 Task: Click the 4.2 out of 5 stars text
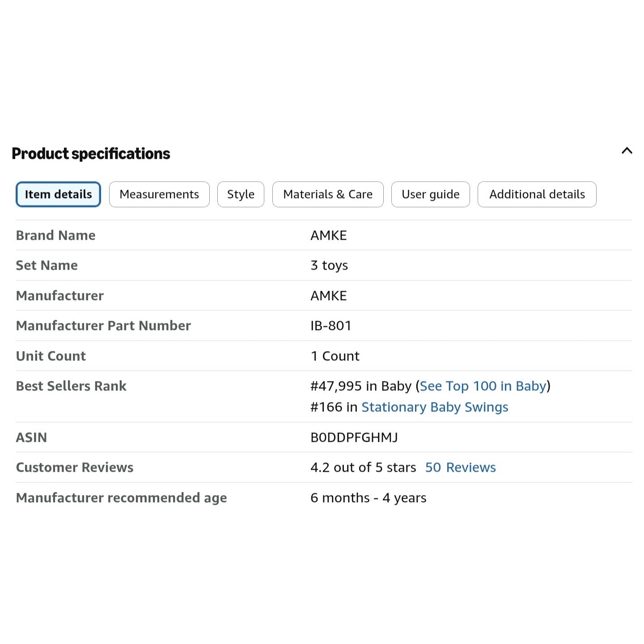[363, 467]
